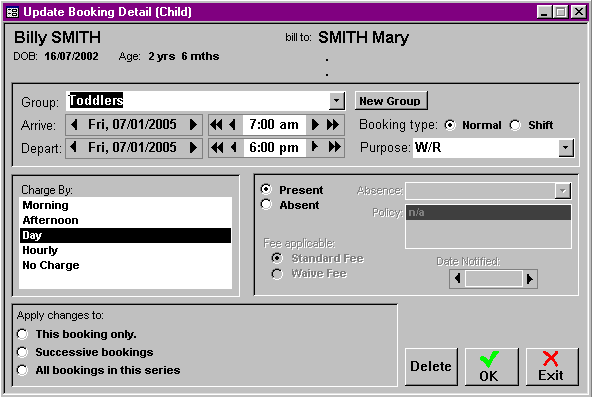Move Depart time back with single arrow

pos(234,148)
